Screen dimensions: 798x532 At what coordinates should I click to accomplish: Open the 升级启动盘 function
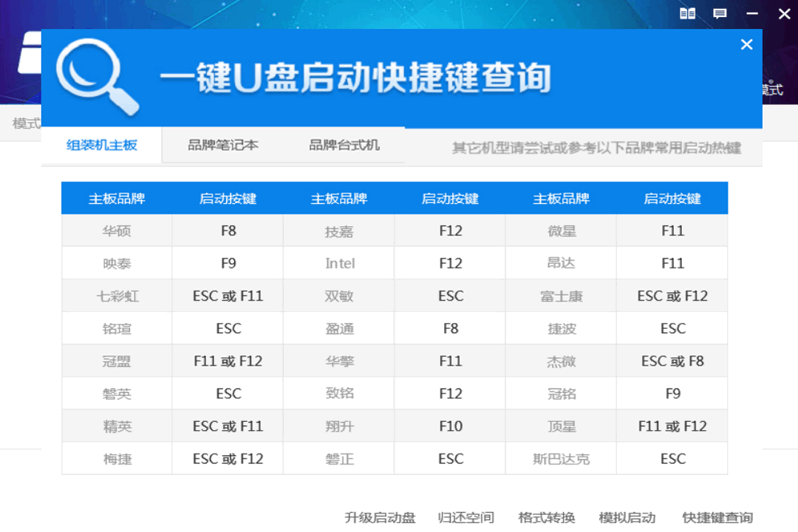[381, 517]
